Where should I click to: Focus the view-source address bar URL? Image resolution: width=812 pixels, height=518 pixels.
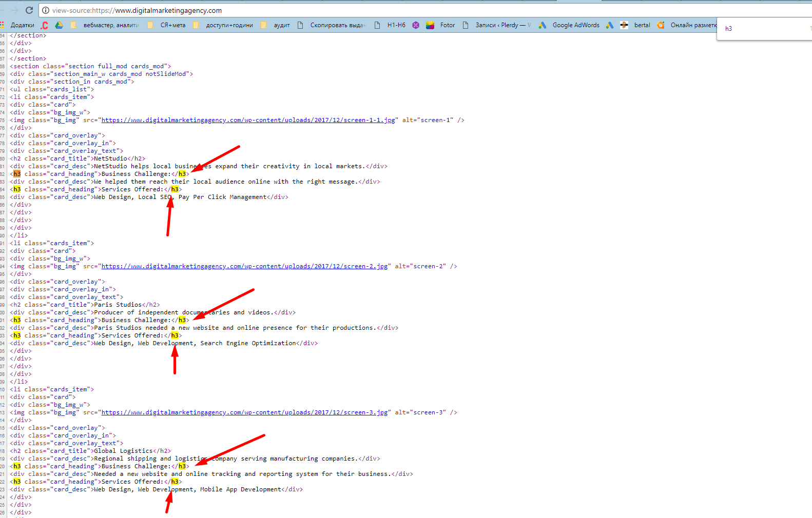coord(137,10)
